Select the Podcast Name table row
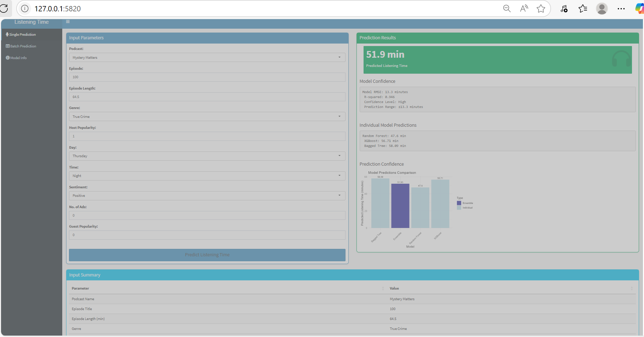 [x=352, y=299]
